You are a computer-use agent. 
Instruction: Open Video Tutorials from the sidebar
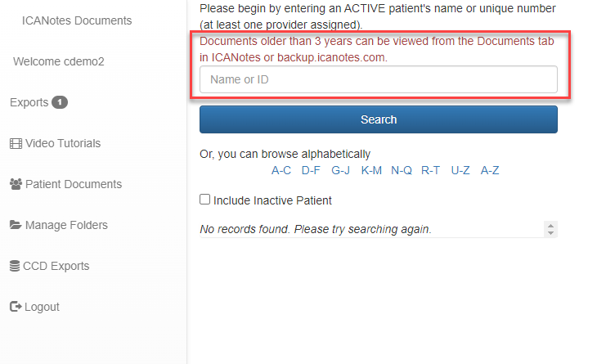(x=63, y=143)
